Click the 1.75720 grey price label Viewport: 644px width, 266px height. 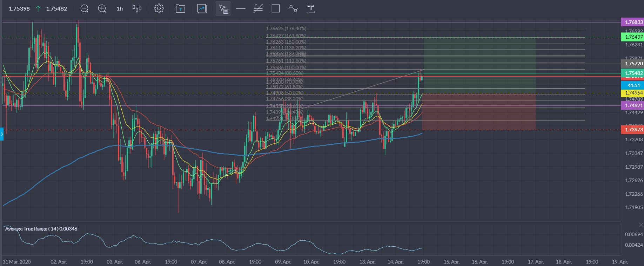point(632,64)
